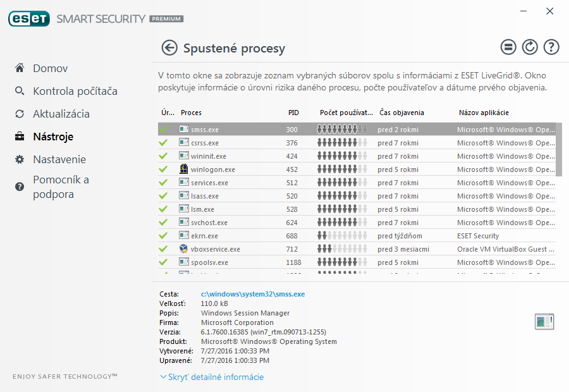Screen dimensions: 569x392
Task: Go back using the back arrow icon
Action: coord(169,48)
